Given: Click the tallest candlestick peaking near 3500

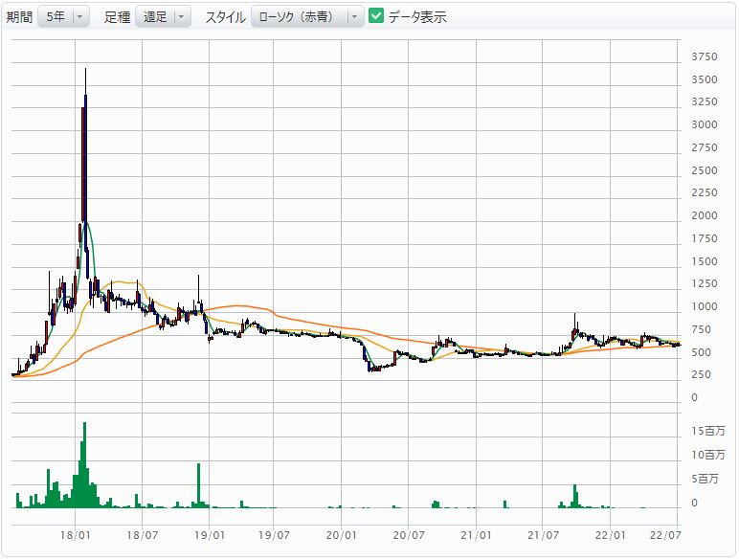Looking at the screenshot, I should [x=85, y=158].
